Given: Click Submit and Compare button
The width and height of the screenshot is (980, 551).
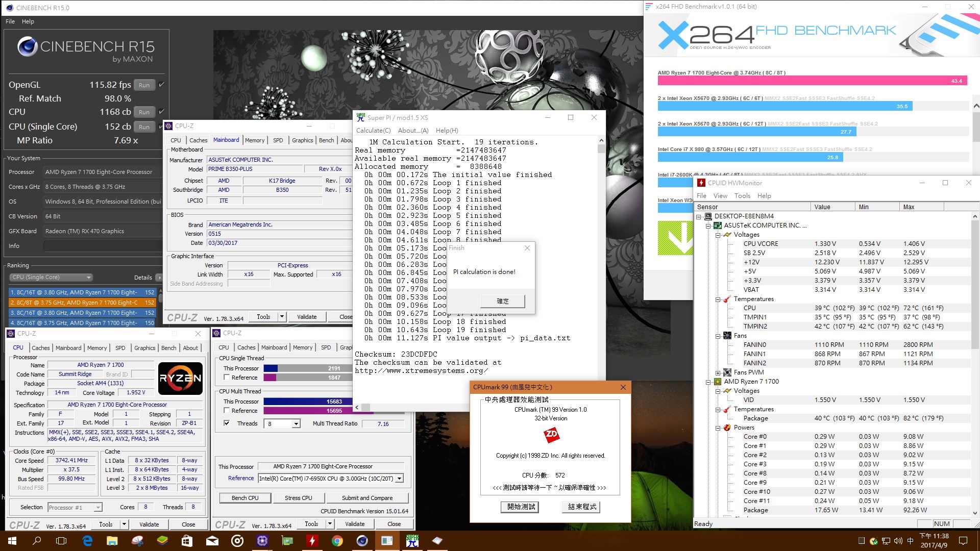Looking at the screenshot, I should 367,498.
